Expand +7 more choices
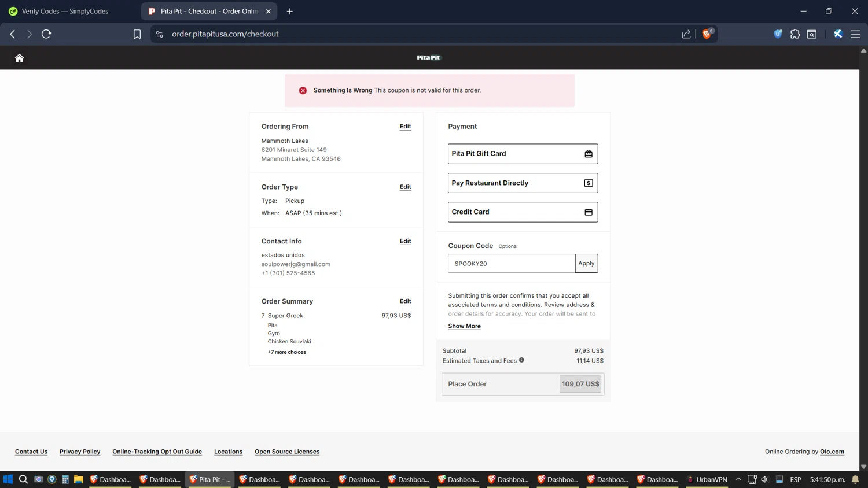This screenshot has height=488, width=868. coord(287,352)
